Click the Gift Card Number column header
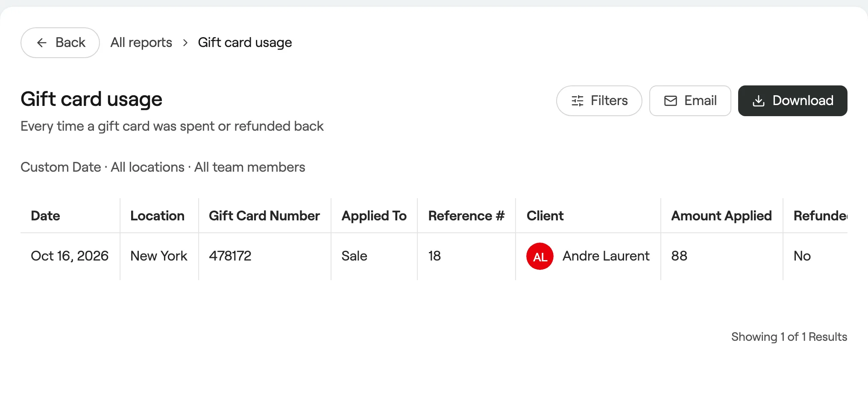This screenshot has width=868, height=410. click(x=264, y=216)
